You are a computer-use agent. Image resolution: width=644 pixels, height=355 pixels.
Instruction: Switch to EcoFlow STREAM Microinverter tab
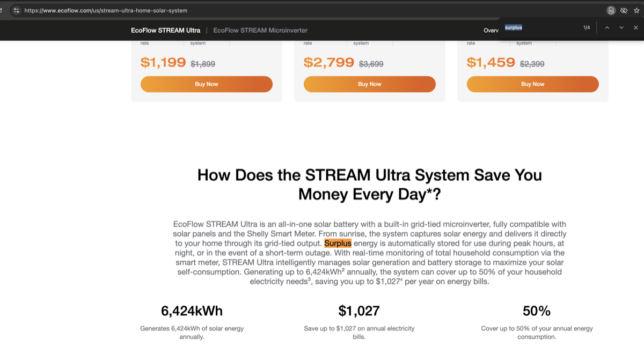tap(260, 30)
